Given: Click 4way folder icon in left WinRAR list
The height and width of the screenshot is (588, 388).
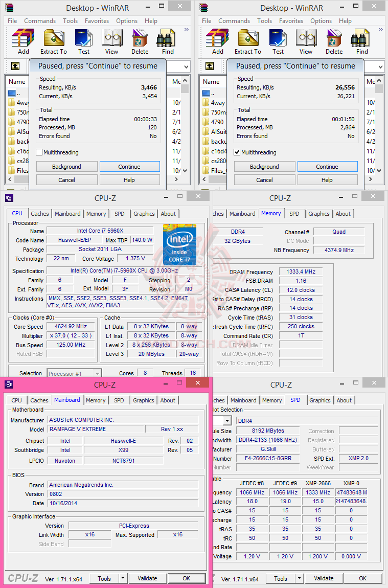Looking at the screenshot, I should point(12,102).
